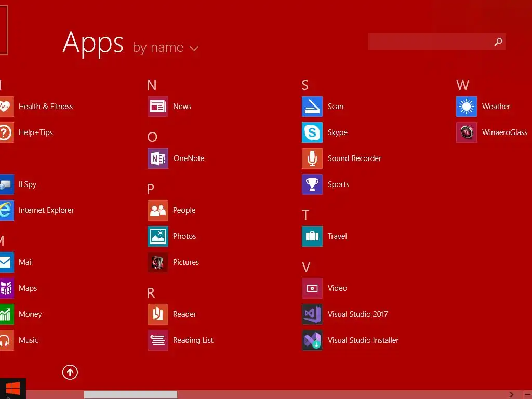
Task: Open the Pictures tile icon
Action: [158, 262]
